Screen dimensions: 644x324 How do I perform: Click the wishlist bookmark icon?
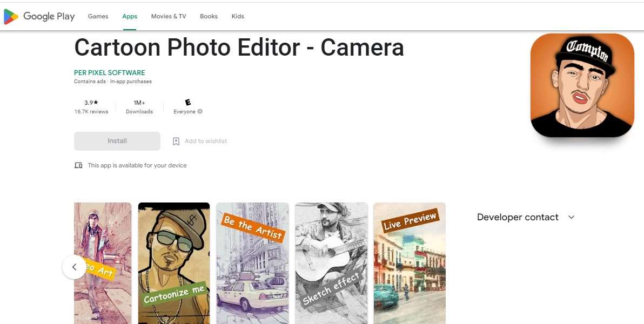pos(176,141)
